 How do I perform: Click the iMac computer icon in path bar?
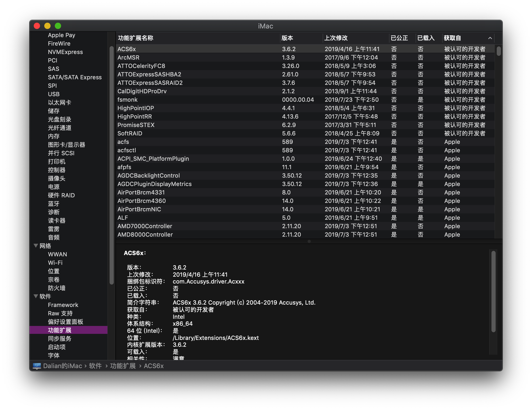pyautogui.click(x=37, y=366)
